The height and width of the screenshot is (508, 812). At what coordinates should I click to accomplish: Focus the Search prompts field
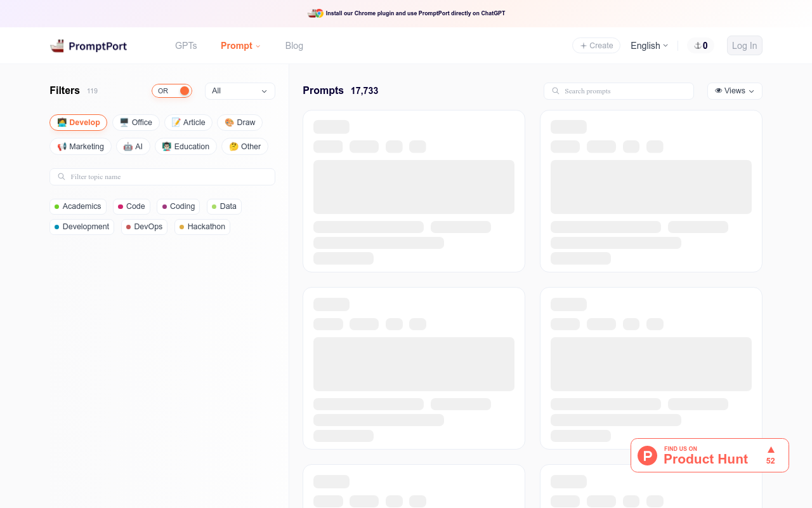click(619, 91)
